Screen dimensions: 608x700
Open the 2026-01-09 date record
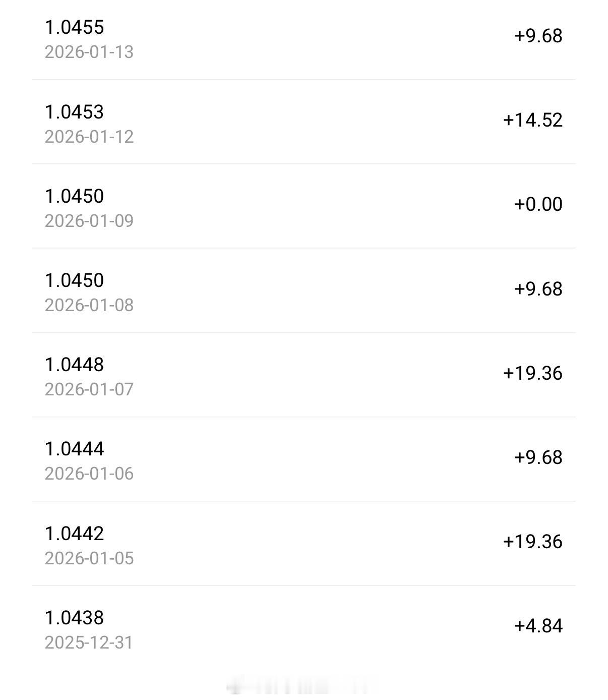pos(89,221)
